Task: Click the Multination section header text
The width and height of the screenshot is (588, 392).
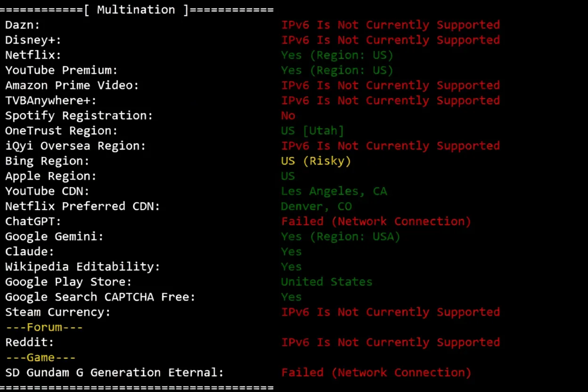Action: tap(136, 10)
